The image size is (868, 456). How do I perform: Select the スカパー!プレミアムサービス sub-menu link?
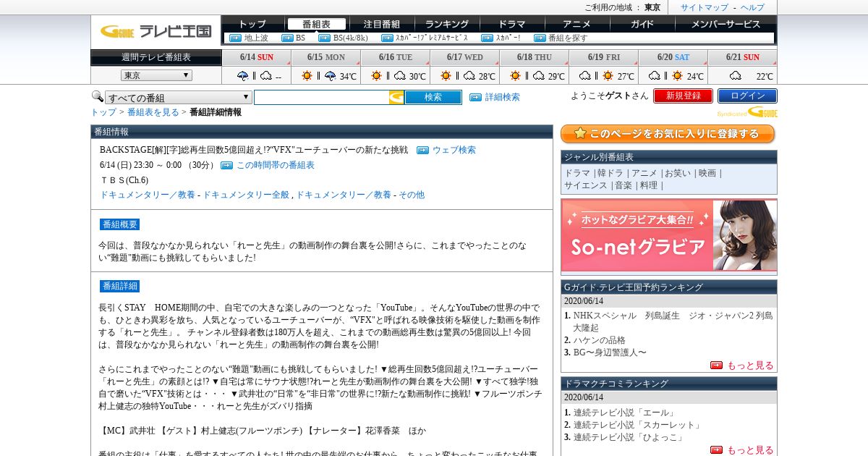432,38
